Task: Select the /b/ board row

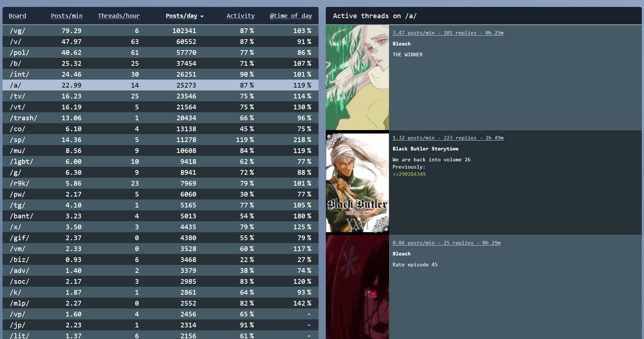Action: tap(161, 63)
